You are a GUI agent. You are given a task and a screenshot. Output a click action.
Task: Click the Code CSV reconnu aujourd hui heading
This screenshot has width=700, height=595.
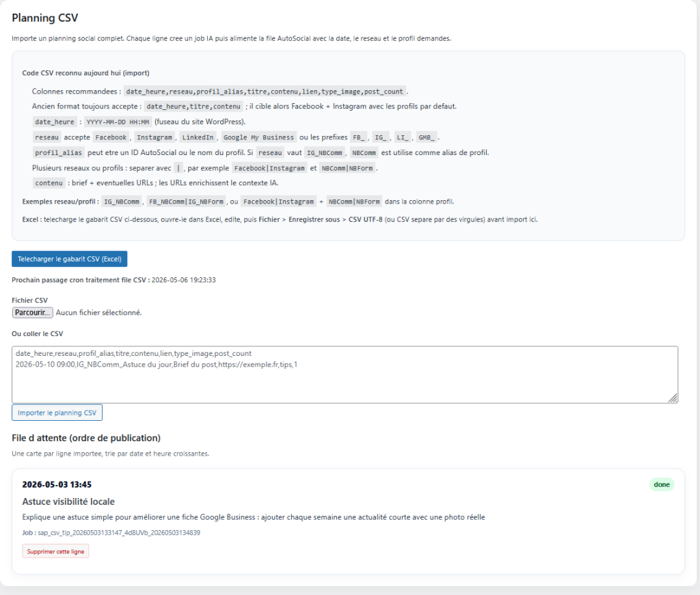point(85,73)
